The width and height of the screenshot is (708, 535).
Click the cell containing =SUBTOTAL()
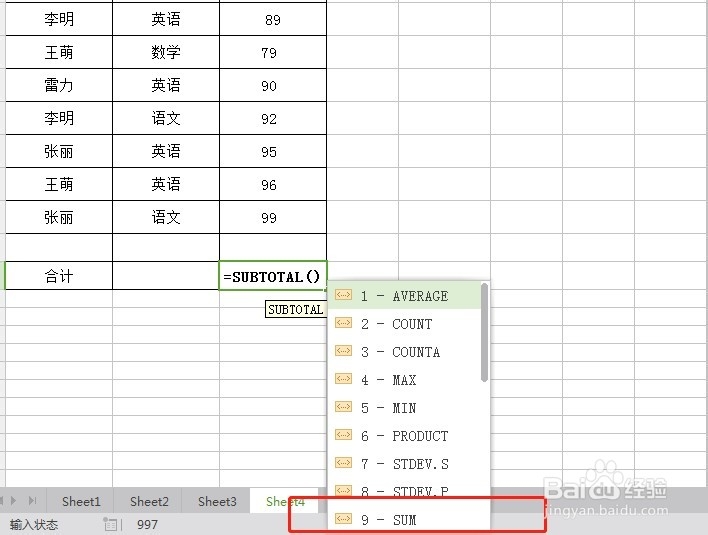pyautogui.click(x=273, y=276)
